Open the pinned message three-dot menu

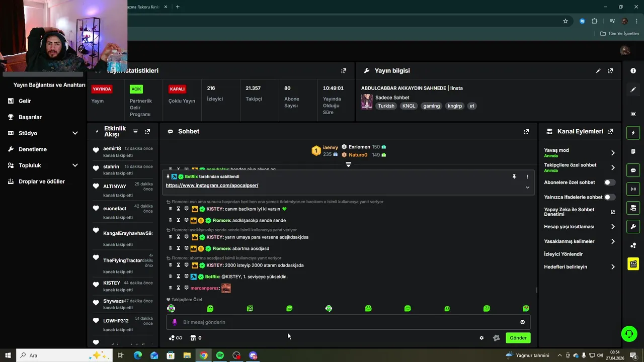[527, 176]
